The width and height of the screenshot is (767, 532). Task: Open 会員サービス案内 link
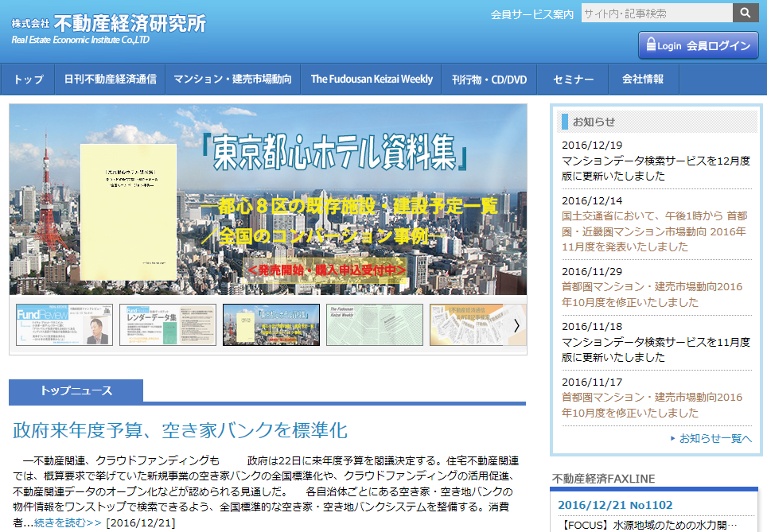pos(532,14)
